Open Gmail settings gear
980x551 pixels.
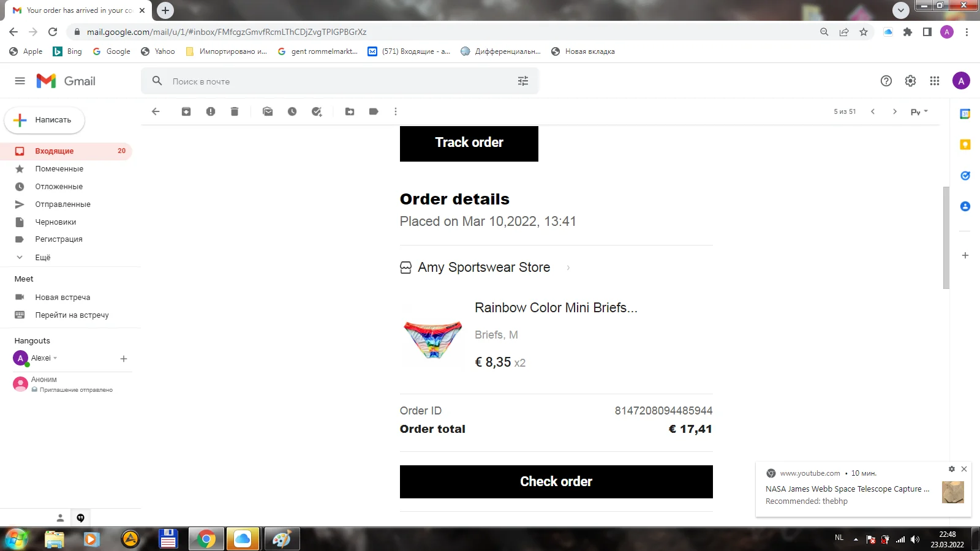tap(911, 81)
